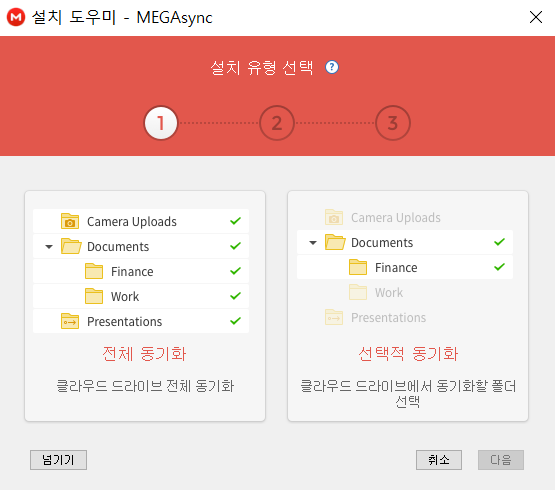Select dimmed Camera Uploads label in selective card
555x490 pixels.
pyautogui.click(x=396, y=218)
